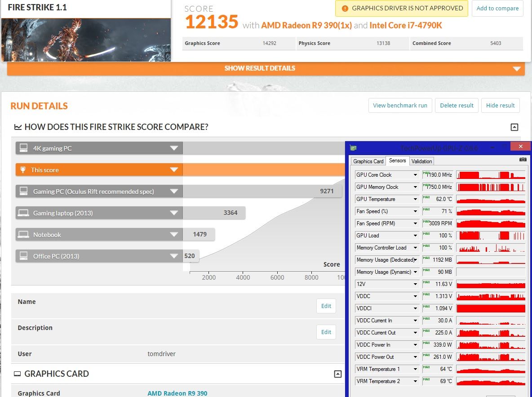Click the GPU-Z screenshot camera icon

pyautogui.click(x=523, y=159)
